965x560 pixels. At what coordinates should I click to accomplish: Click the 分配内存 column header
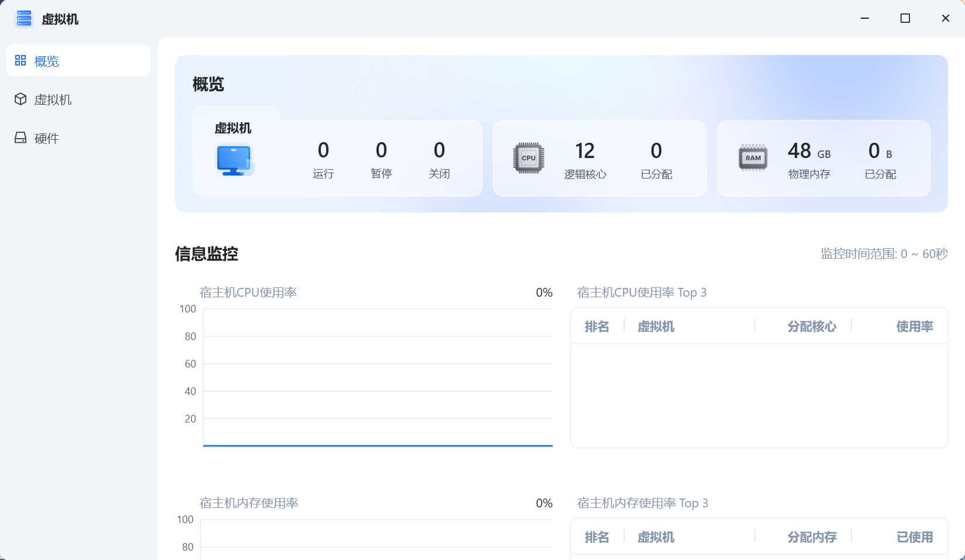[812, 537]
